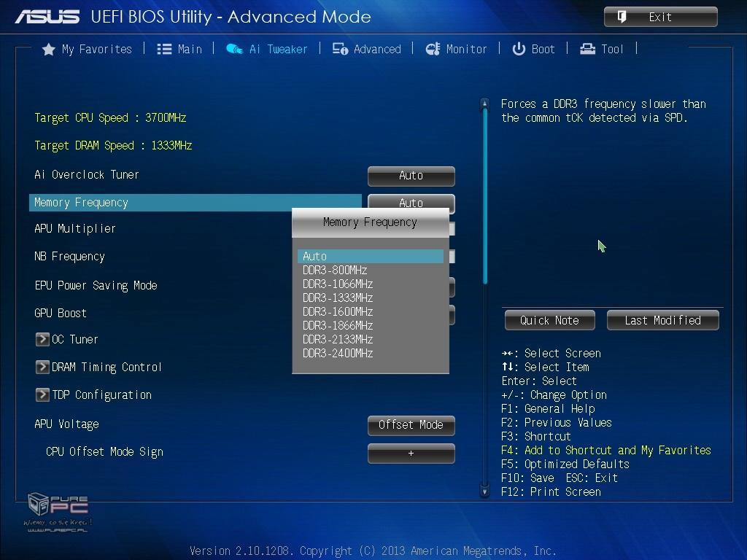The width and height of the screenshot is (747, 560).
Task: Click the star icon beside My Favorites
Action: [48, 49]
